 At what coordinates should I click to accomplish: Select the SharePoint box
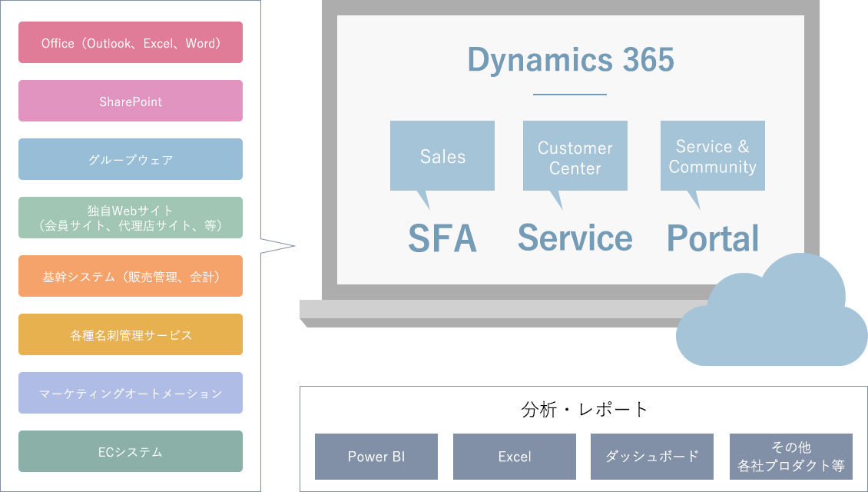tap(131, 101)
